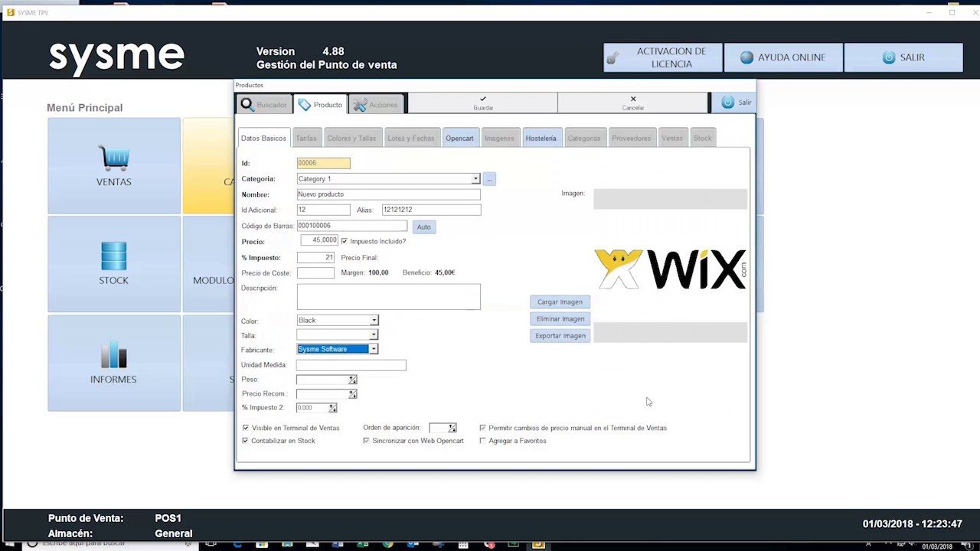
Task: Open Ayuda Online globe button
Action: pos(782,57)
